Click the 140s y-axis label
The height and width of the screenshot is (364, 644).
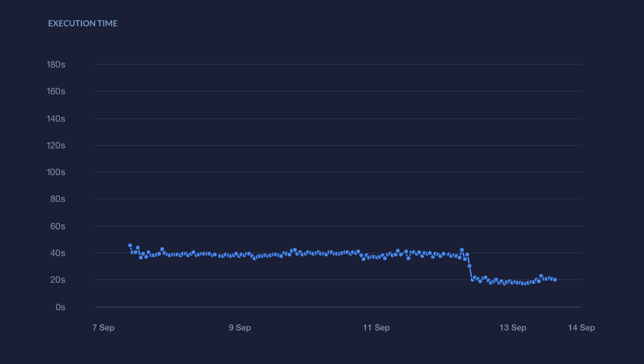click(x=56, y=119)
